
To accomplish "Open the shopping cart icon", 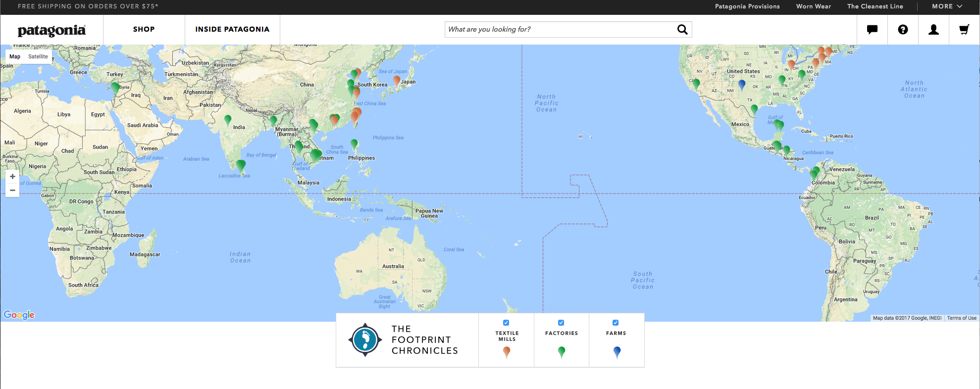I will pos(964,30).
